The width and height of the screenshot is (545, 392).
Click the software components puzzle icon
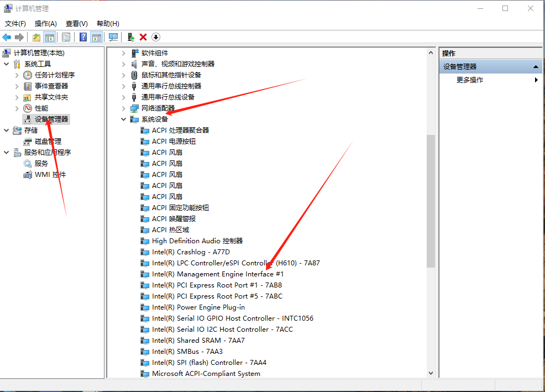point(134,53)
